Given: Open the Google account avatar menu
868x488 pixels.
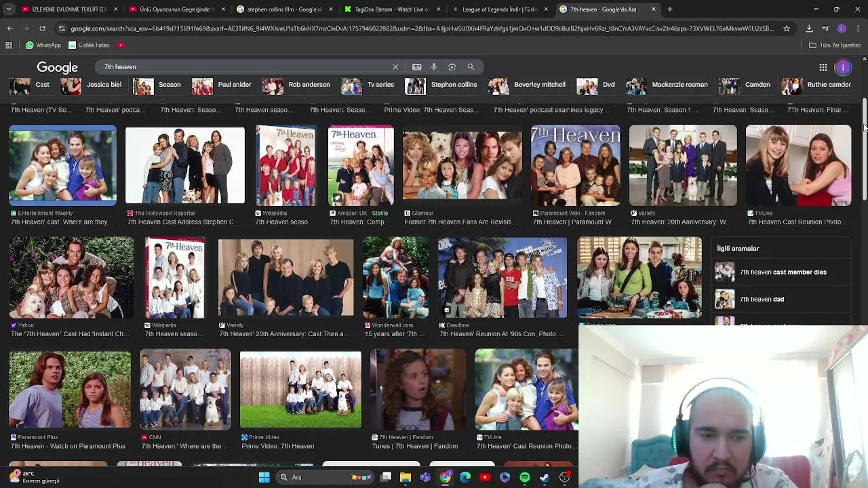Looking at the screenshot, I should [x=843, y=67].
